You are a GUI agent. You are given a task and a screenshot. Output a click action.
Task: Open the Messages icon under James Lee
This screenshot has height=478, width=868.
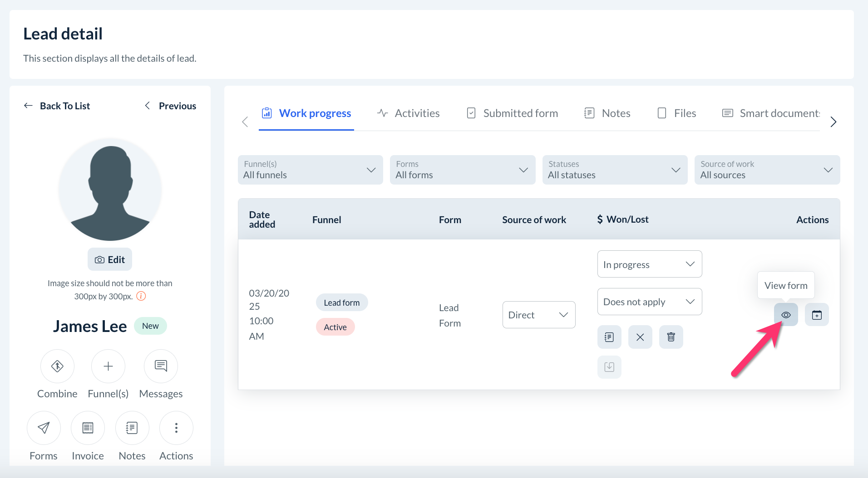[161, 366]
